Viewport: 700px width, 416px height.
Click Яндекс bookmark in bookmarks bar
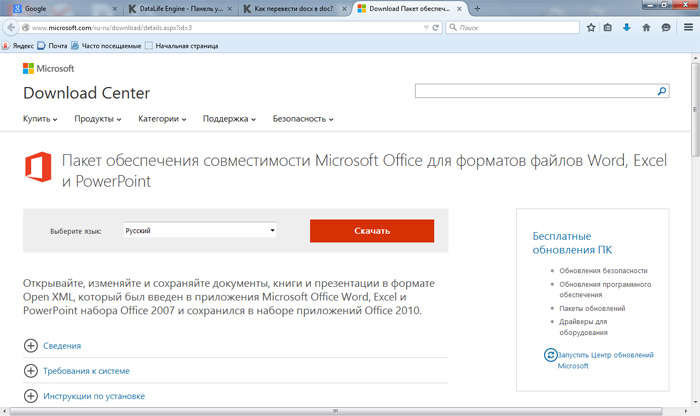pos(18,46)
